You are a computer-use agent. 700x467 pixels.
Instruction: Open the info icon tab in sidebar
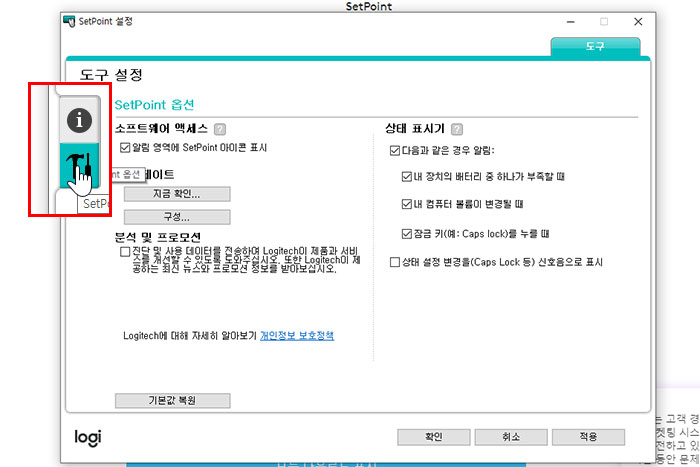[79, 120]
